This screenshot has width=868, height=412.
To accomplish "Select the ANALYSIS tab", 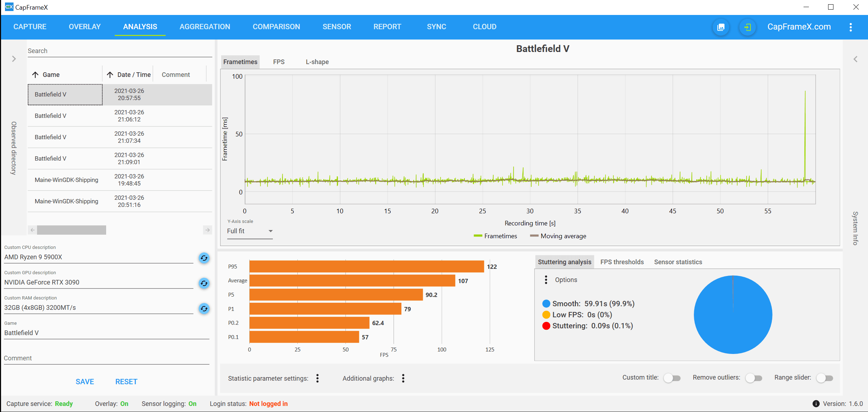I will click(x=140, y=27).
